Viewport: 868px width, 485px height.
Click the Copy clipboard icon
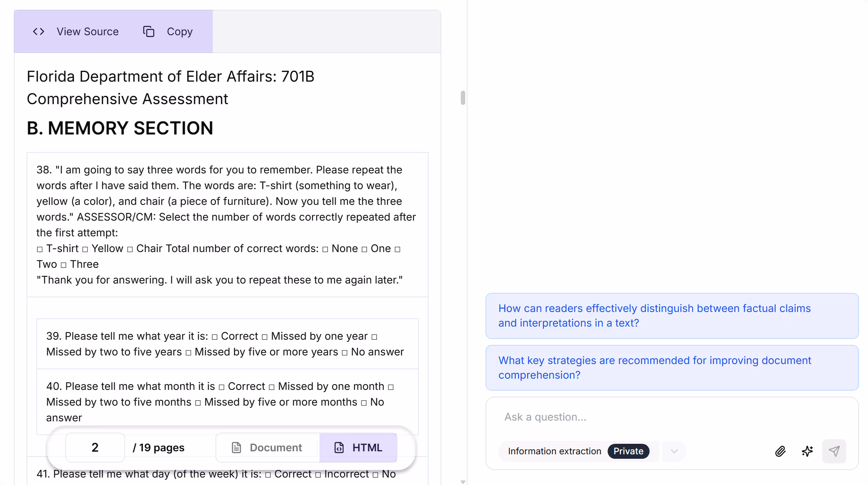(149, 31)
